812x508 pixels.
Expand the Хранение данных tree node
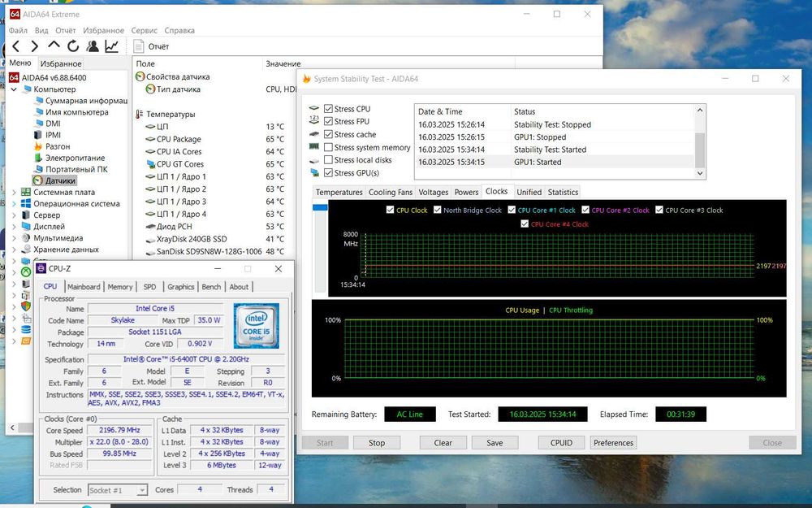point(14,249)
